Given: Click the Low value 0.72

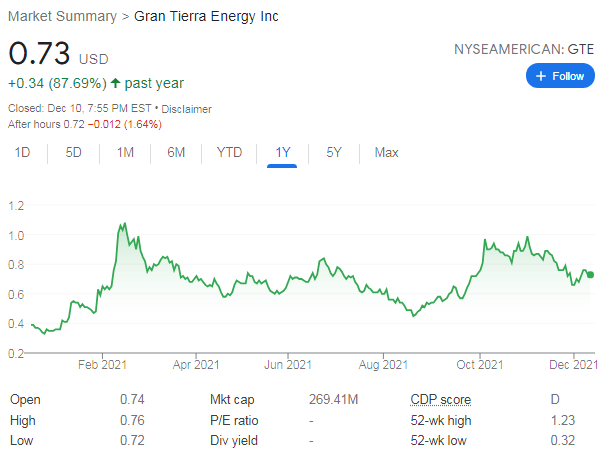Looking at the screenshot, I should tap(132, 440).
